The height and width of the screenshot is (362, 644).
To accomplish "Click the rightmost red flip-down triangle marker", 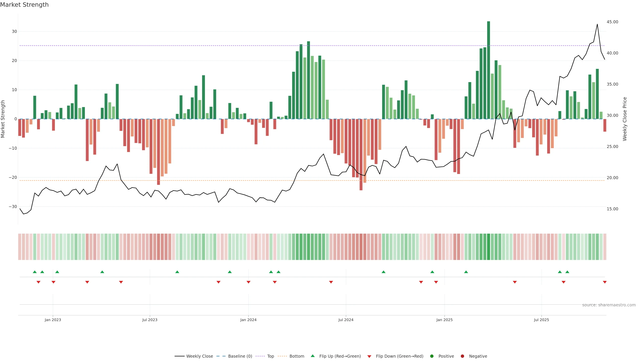I will [604, 282].
